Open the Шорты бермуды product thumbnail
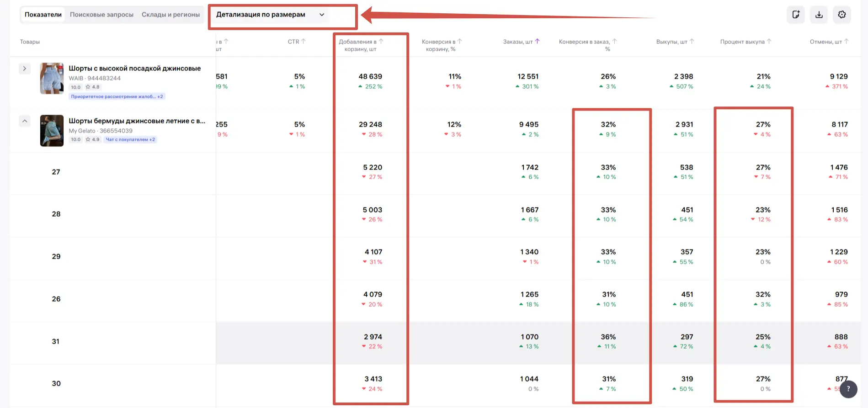 pyautogui.click(x=52, y=131)
